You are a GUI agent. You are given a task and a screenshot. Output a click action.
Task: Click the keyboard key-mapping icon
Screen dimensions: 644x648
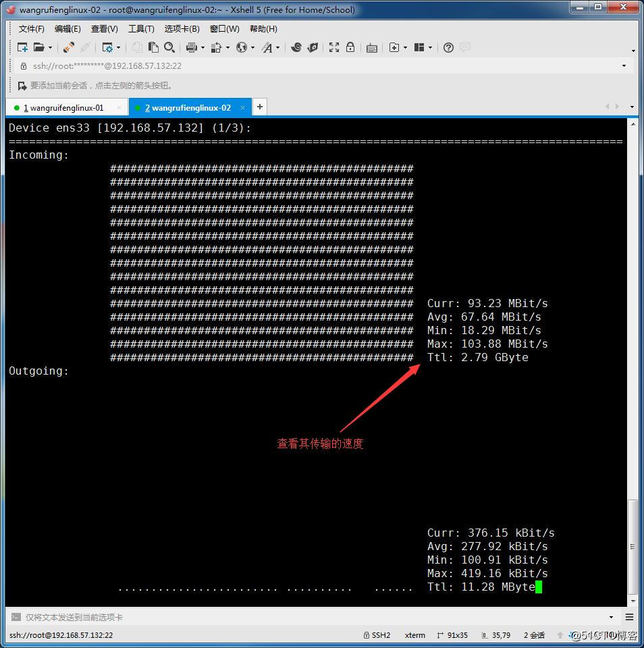(371, 48)
